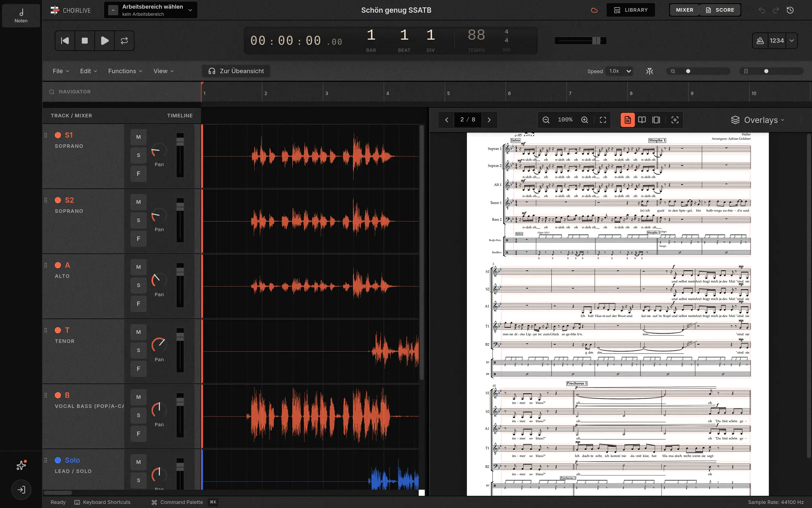Click the sidebar sign-in arrow icon
Viewport: 812px width, 508px height.
tap(21, 490)
